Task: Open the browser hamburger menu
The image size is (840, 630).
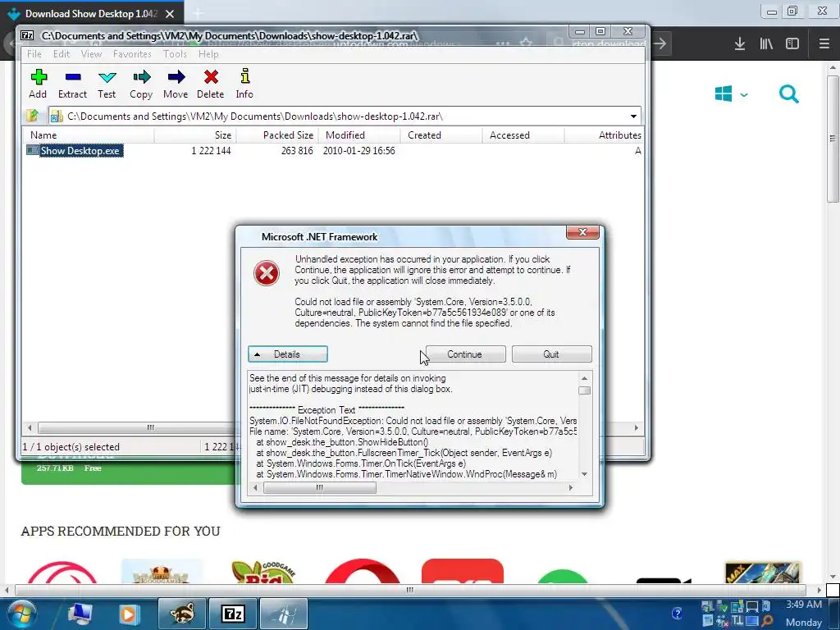Action: tap(824, 43)
